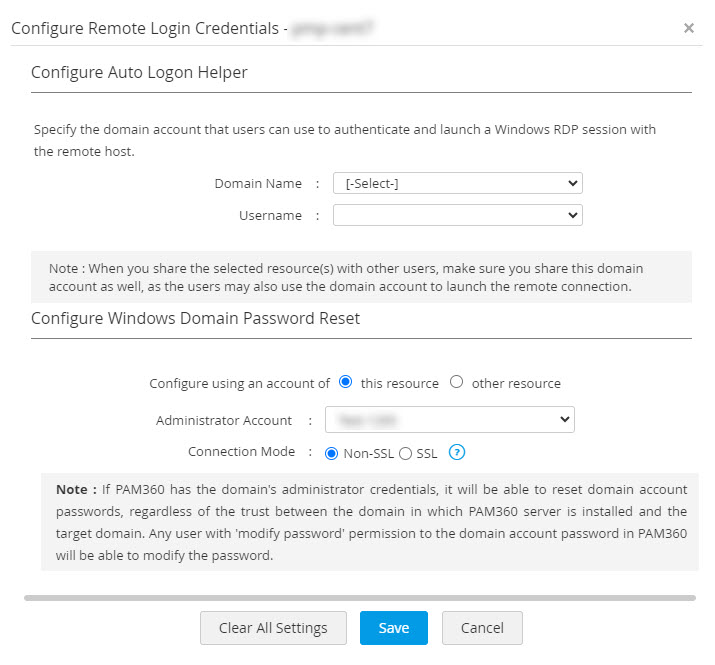Click the Connection Mode help question-mark icon
Screen dimensions: 715x665
tap(457, 453)
